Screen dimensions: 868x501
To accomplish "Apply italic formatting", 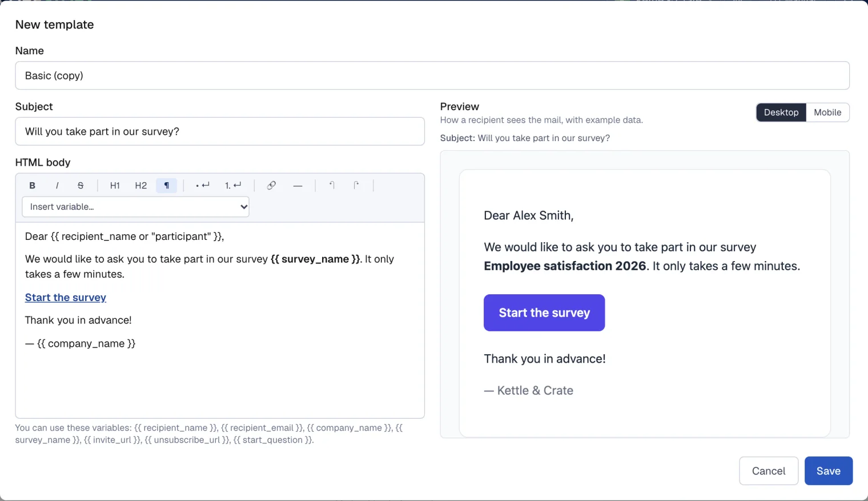I will [57, 186].
